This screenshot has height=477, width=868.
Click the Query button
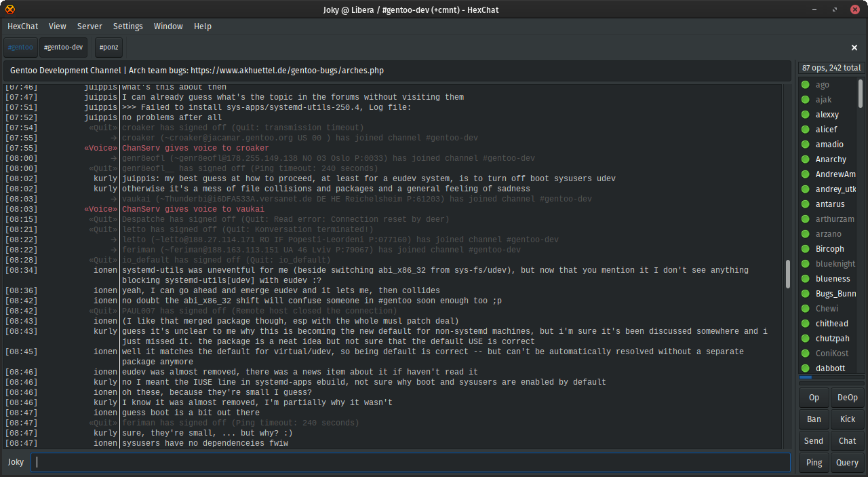pyautogui.click(x=848, y=463)
